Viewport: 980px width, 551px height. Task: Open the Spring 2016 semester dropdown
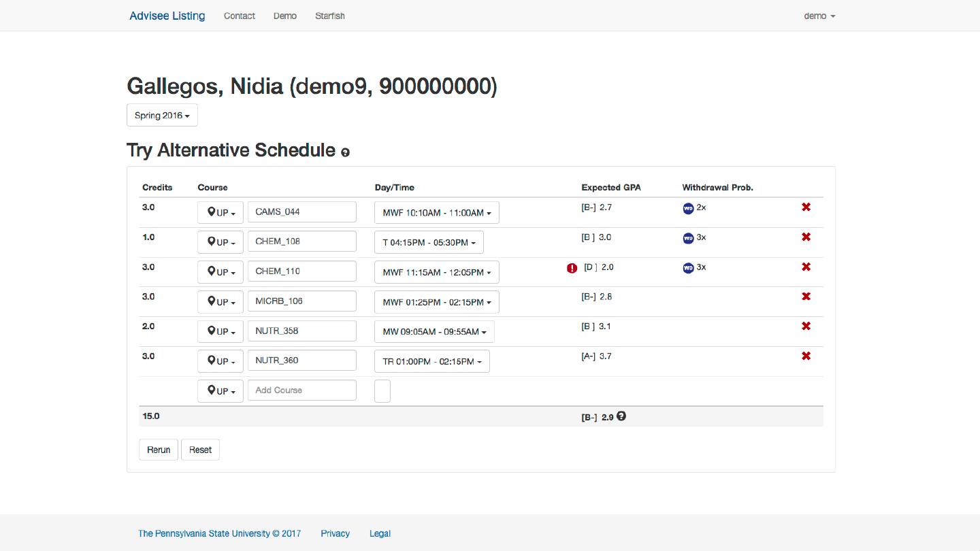point(162,116)
